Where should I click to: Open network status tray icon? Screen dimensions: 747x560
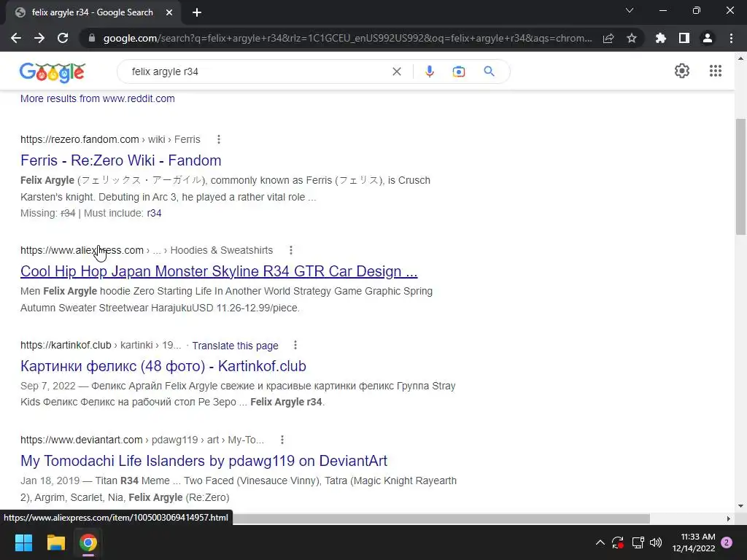tap(638, 542)
